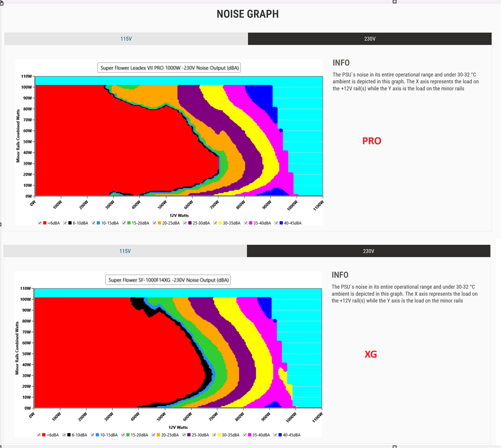Toggle 15-20dBA checkbox in Leadex VII PRO legend
501x448 pixels.
point(124,223)
